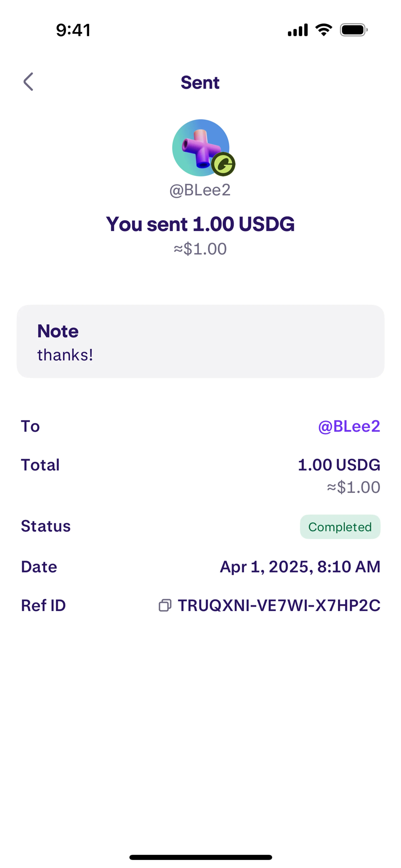Viewport: 401px width, 868px height.
Task: Tap the home indicator bar
Action: coord(200,857)
